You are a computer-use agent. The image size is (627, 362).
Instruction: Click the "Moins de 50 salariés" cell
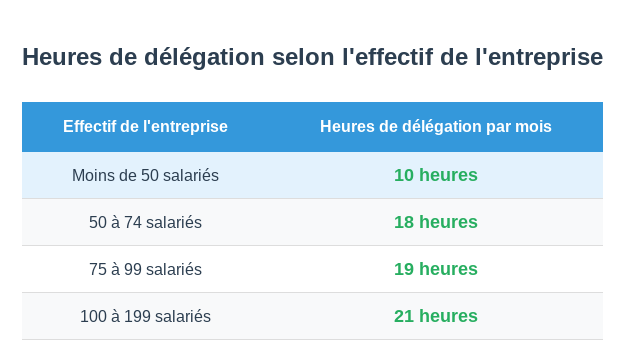(146, 175)
